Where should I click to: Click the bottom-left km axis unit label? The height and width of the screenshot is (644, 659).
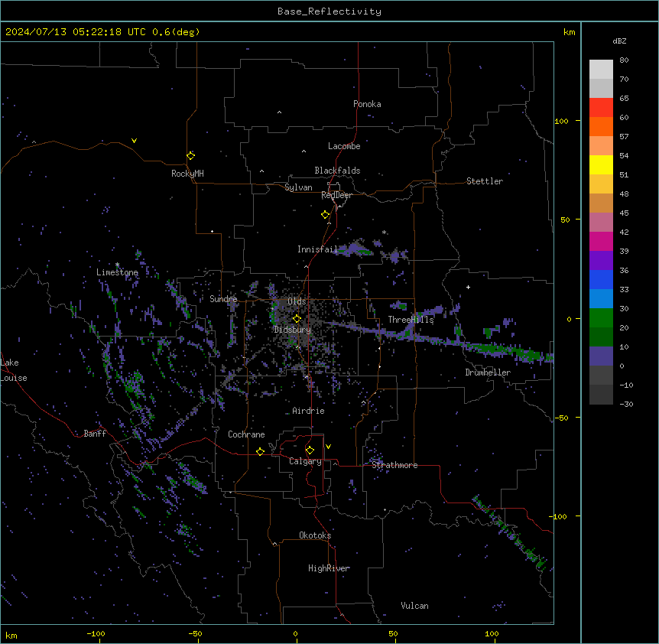click(x=11, y=636)
